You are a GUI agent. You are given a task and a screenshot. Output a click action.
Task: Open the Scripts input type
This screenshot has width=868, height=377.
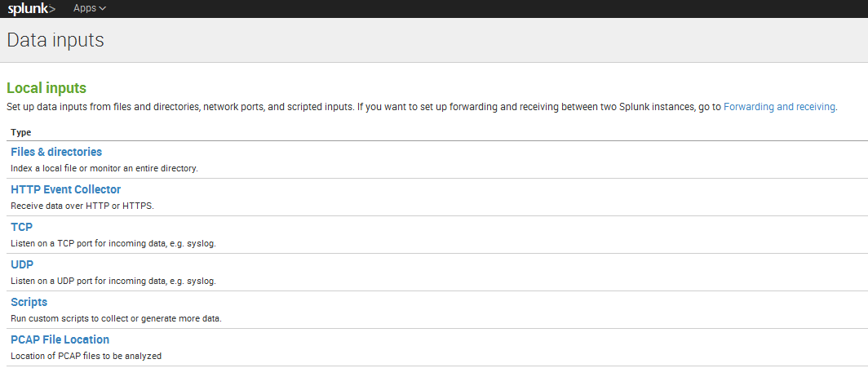(x=29, y=302)
